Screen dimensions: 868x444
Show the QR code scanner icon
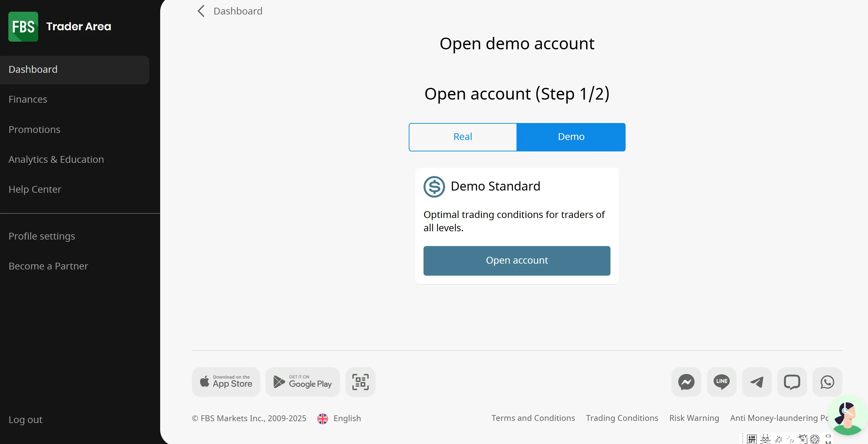point(360,382)
